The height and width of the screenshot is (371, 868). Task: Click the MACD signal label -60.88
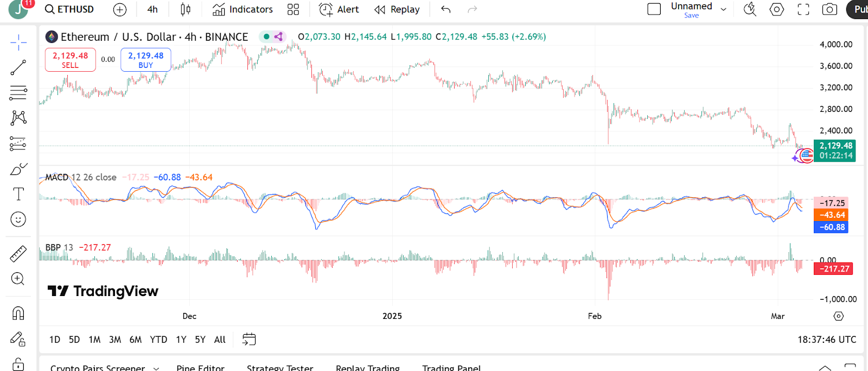tap(832, 227)
